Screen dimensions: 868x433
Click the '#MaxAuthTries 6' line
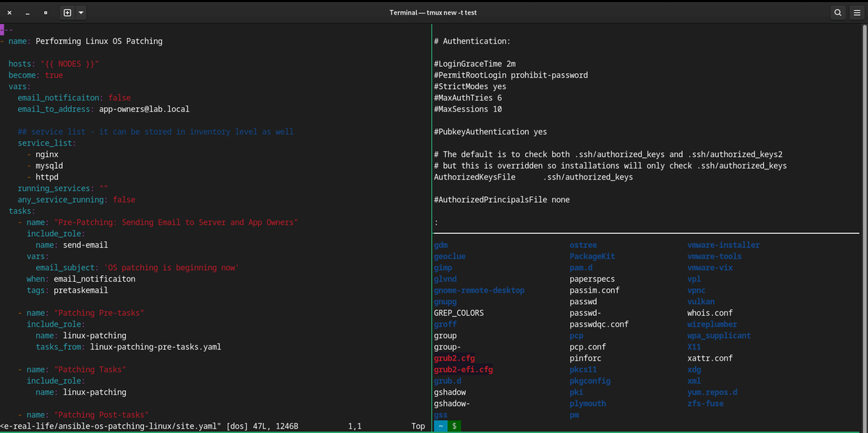click(468, 98)
